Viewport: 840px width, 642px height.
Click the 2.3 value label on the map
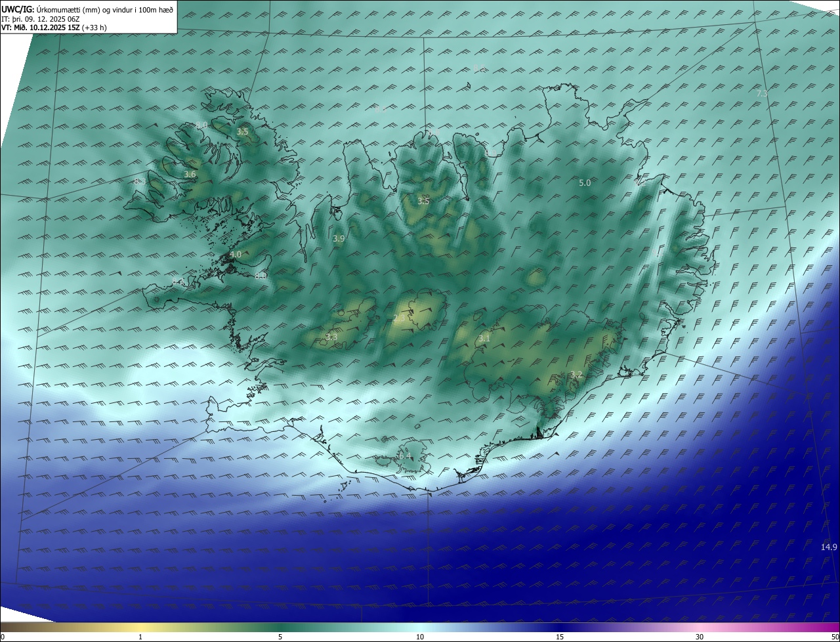coord(400,318)
